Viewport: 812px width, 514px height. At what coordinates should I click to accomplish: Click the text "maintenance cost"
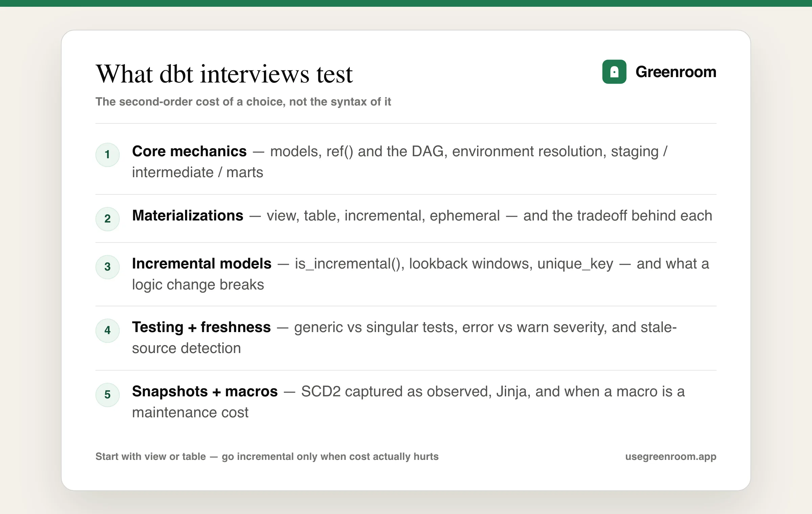coord(190,412)
